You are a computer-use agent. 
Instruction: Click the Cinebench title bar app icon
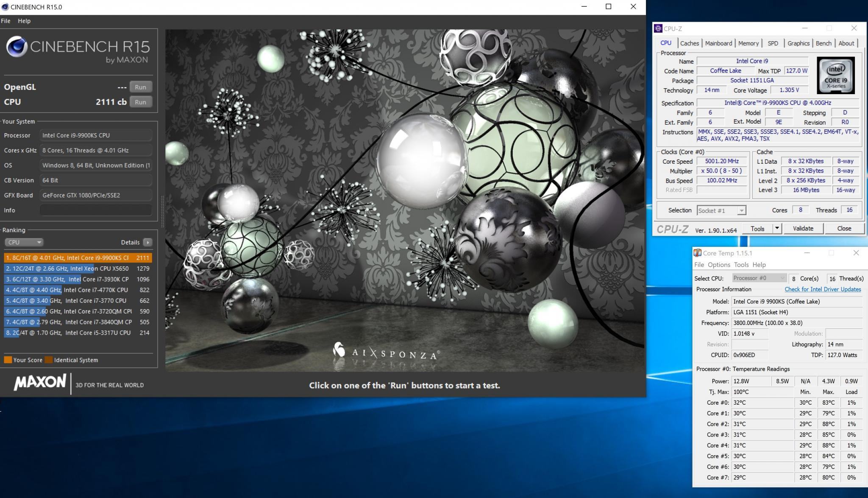point(5,7)
